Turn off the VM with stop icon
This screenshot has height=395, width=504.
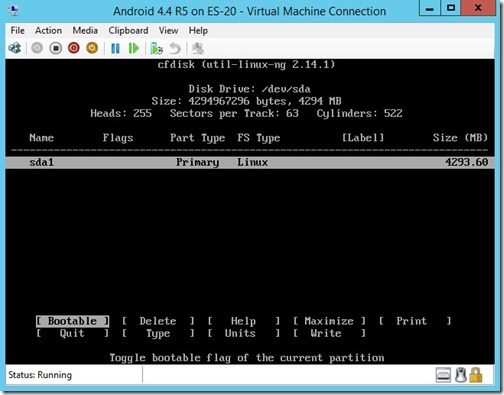56,48
